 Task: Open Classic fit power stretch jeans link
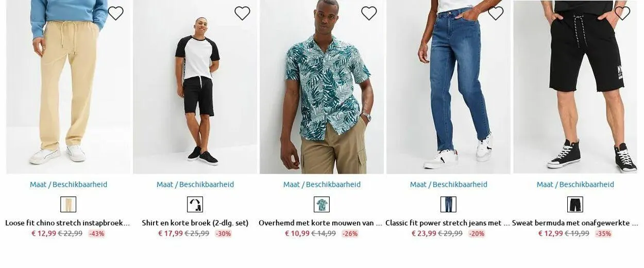(x=448, y=223)
